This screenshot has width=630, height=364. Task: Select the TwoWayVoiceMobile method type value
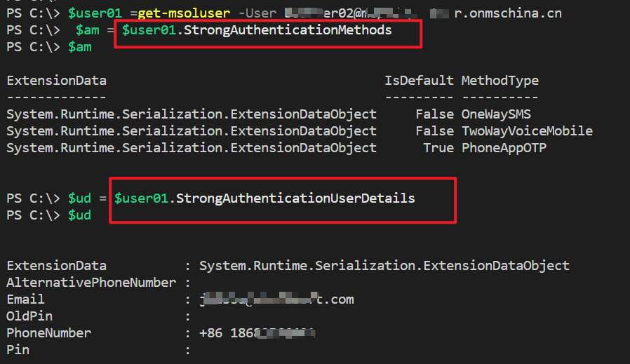click(x=527, y=131)
